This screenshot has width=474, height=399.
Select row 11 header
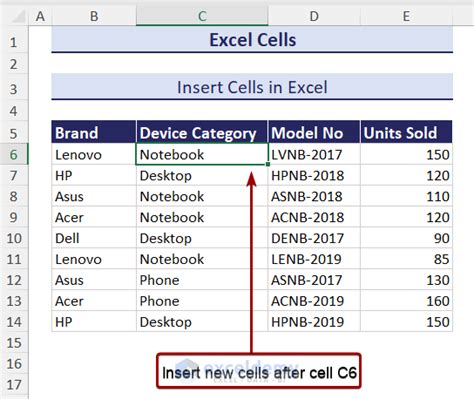14,259
